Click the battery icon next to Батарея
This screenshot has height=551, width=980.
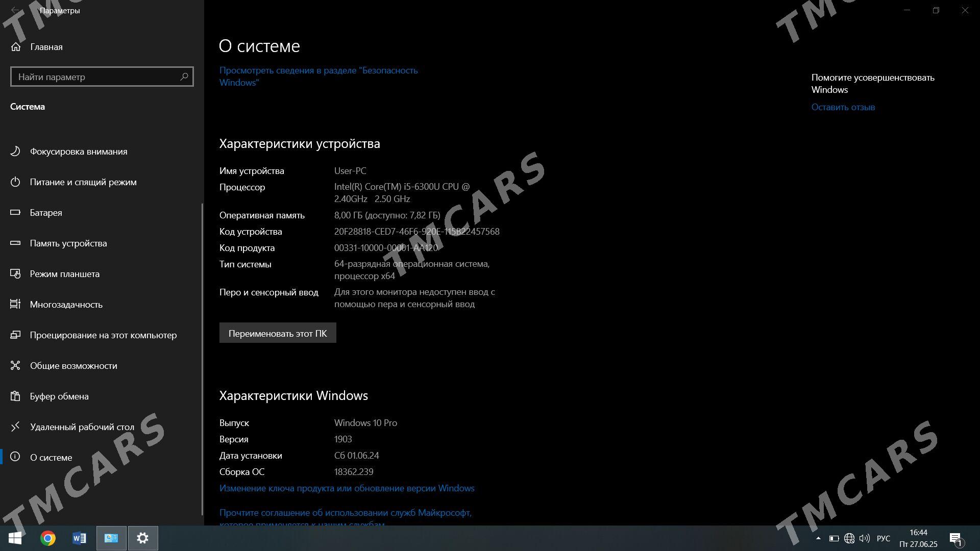[x=15, y=212]
